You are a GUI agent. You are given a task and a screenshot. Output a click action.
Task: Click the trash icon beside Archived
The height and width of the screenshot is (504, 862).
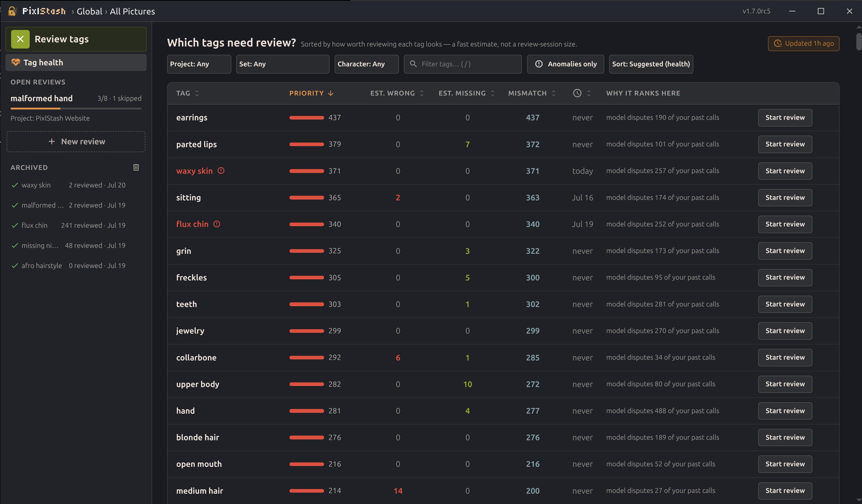pyautogui.click(x=136, y=167)
